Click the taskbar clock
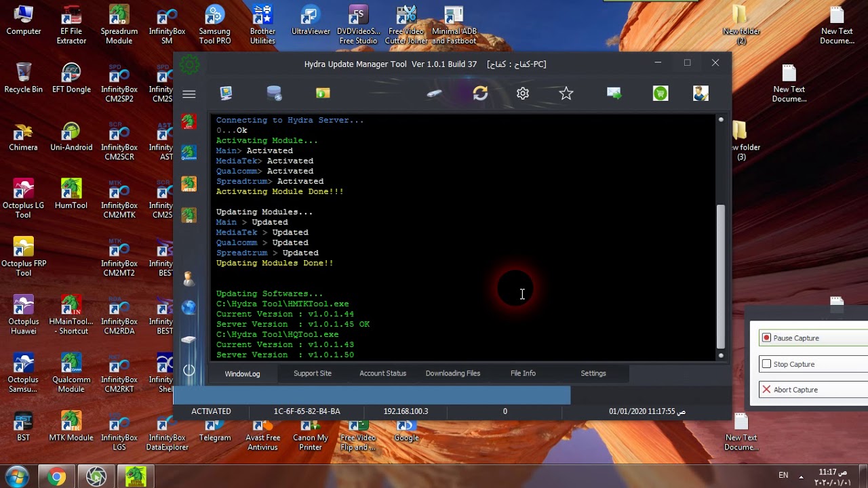This screenshot has width=868, height=488. tap(832, 476)
